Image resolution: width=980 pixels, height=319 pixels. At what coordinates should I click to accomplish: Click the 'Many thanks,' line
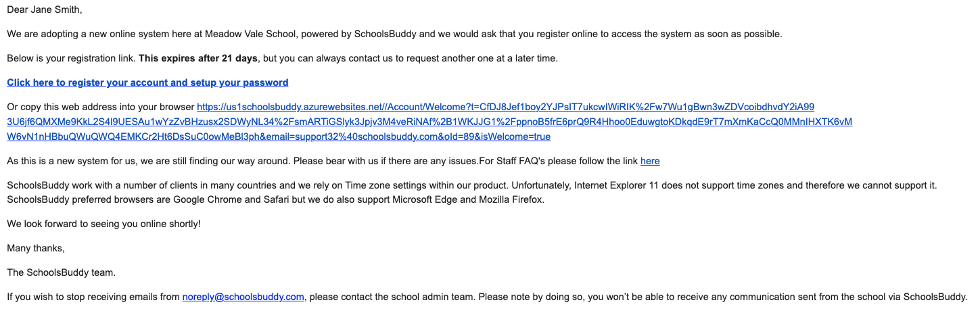35,248
